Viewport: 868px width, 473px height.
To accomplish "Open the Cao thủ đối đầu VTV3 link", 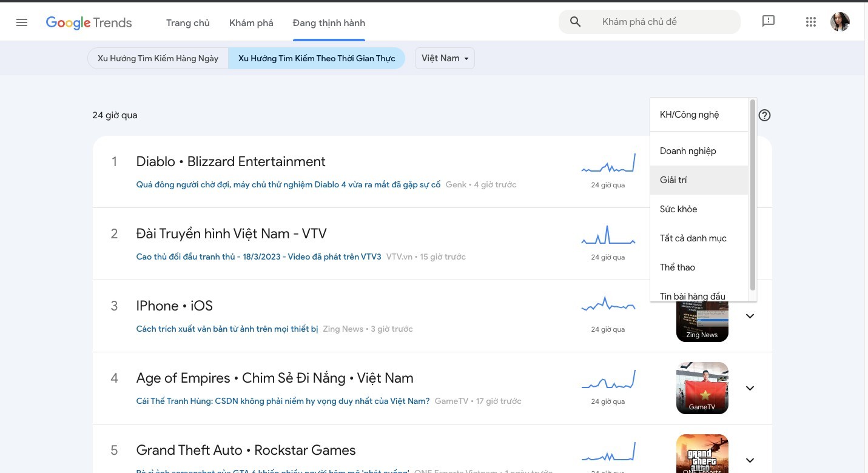I will click(x=258, y=257).
